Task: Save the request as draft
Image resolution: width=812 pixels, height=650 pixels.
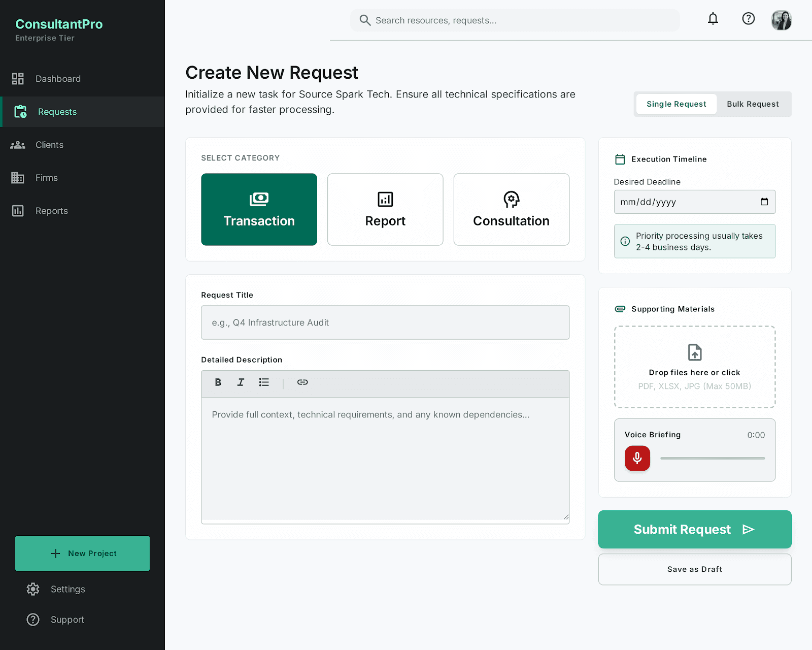Action: click(695, 569)
